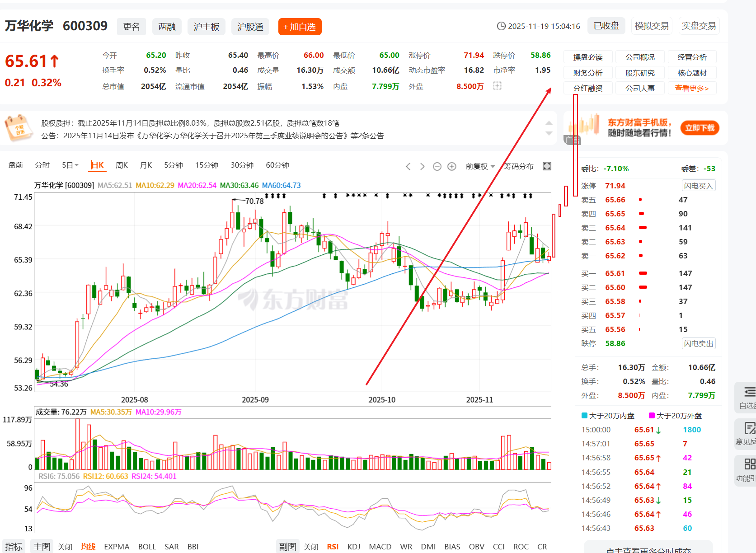
Task: Click 查看更多 link
Action: click(x=692, y=88)
